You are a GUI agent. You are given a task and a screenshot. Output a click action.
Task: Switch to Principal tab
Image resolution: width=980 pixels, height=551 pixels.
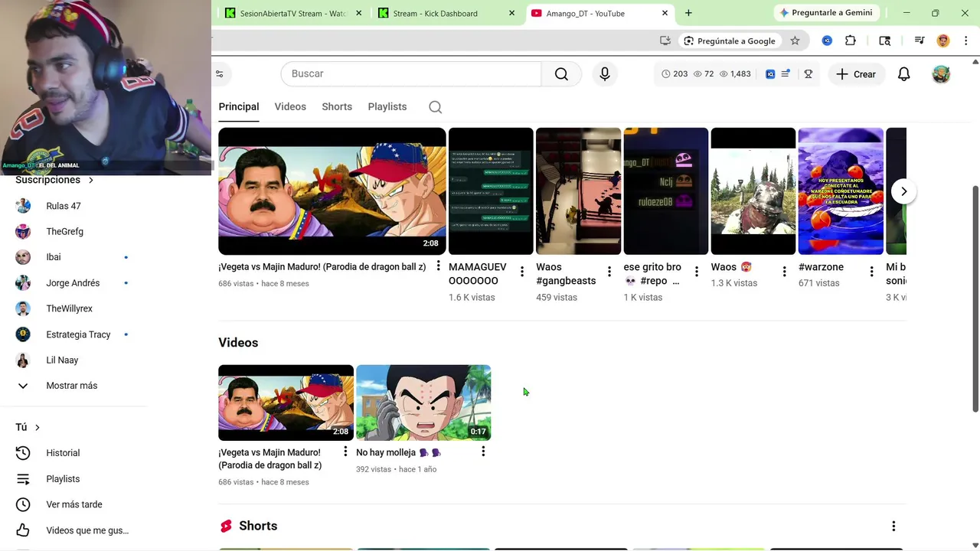click(239, 106)
